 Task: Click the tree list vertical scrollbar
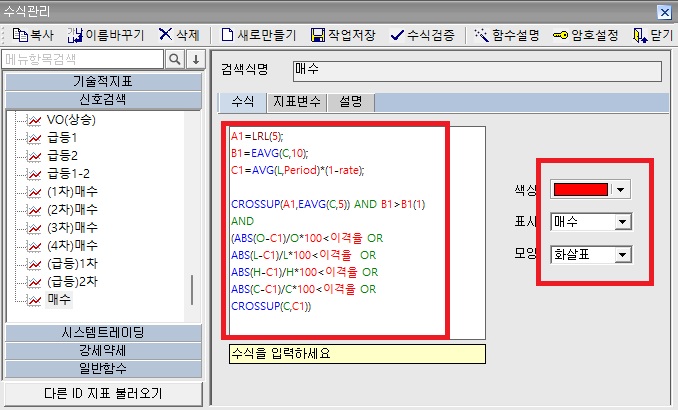[x=192, y=290]
